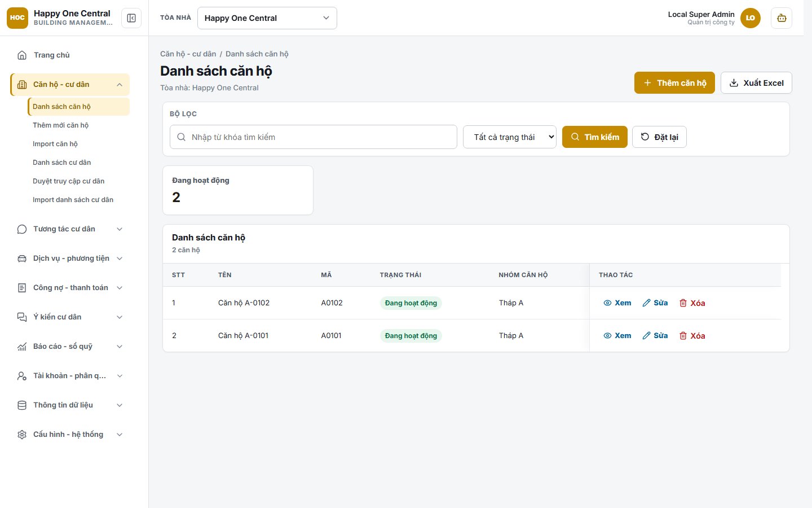Viewport: 812px width, 508px height.
Task: Edit Căn hộ A-0102 with Sửa
Action: point(655,303)
